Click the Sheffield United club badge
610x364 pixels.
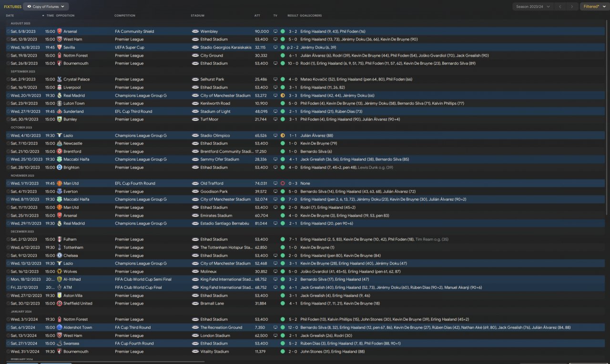tap(59, 303)
